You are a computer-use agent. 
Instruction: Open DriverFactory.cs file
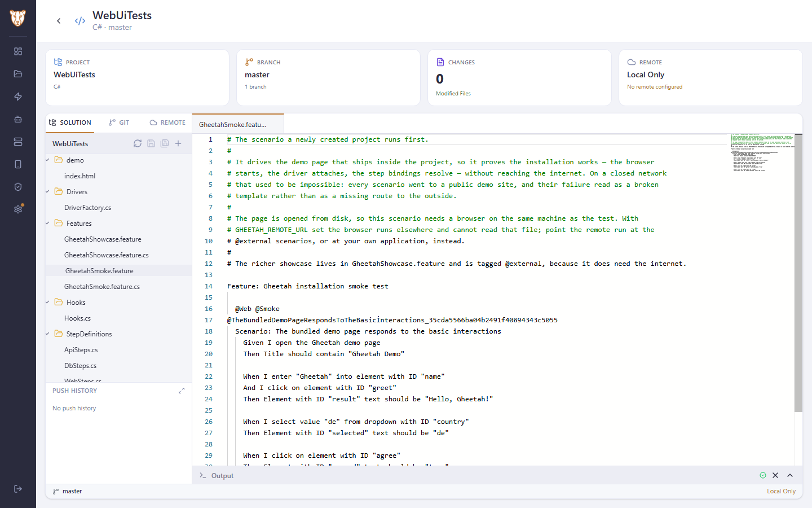pyautogui.click(x=87, y=208)
